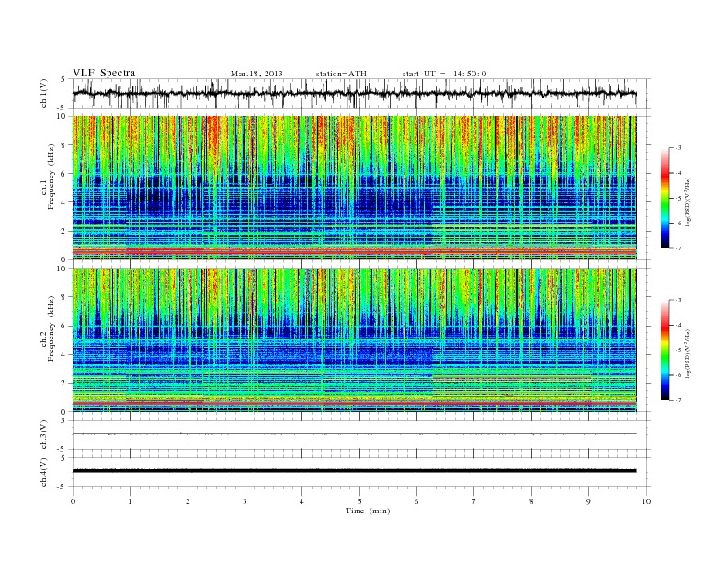728x563 pixels.
Task: Click ch.2 color bar 'log(PSD)(V²/Hz)' label
Action: click(689, 352)
